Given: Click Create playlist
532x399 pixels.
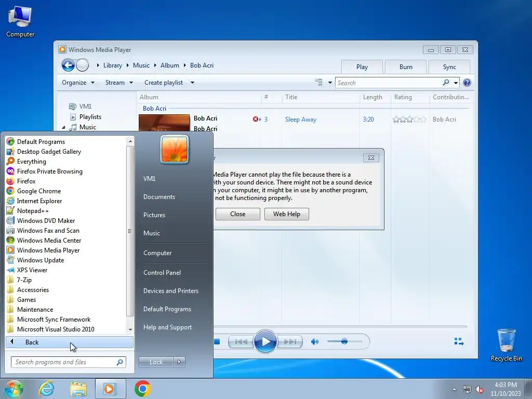Looking at the screenshot, I should [x=164, y=83].
